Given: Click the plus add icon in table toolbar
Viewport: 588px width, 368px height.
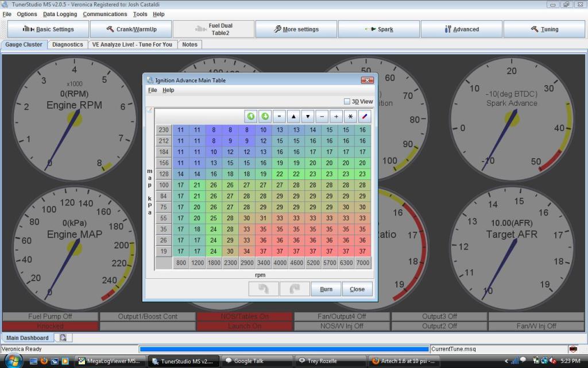Looking at the screenshot, I should click(x=336, y=116).
